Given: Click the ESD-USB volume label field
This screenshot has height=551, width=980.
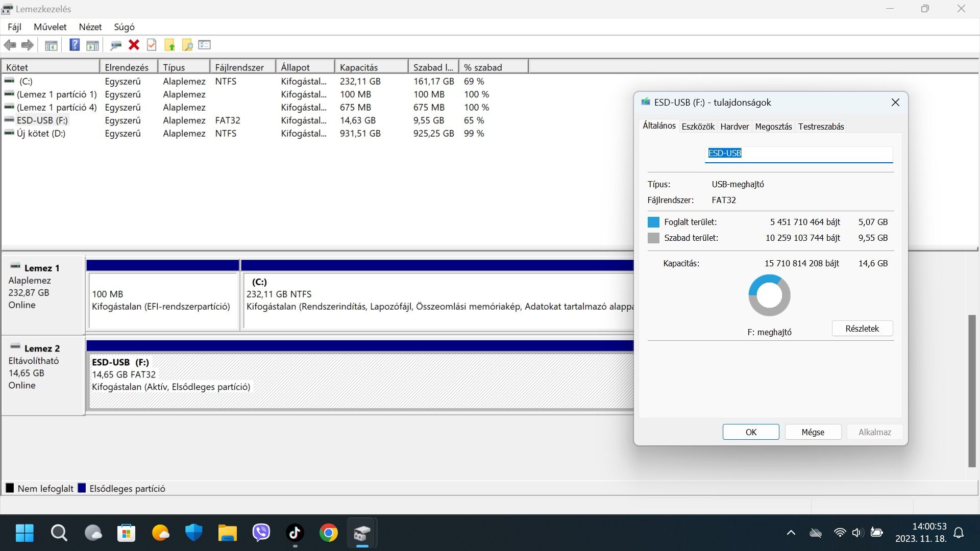Looking at the screenshot, I should (799, 154).
